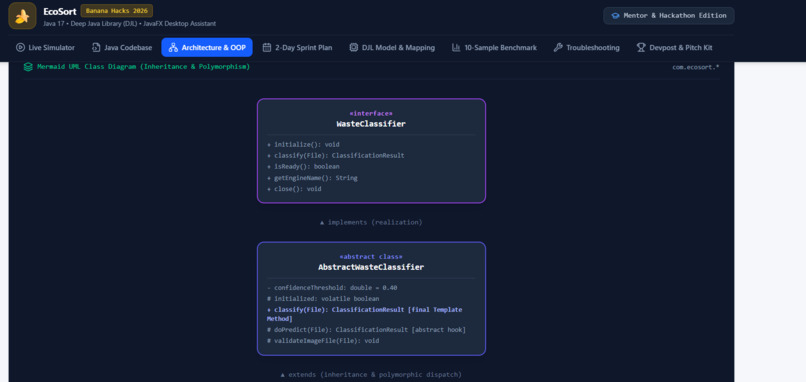Image resolution: width=806 pixels, height=382 pixels.
Task: Click the EcoSort banana logo icon
Action: [x=22, y=16]
